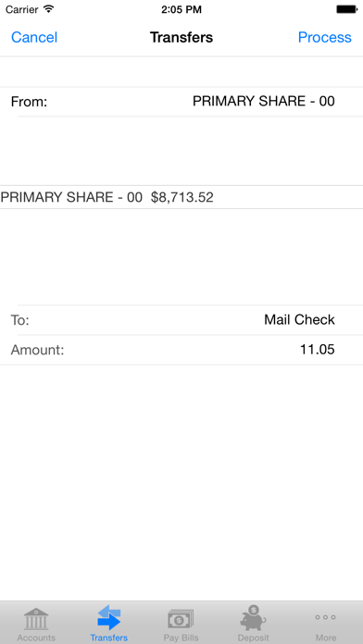Tap the Carrier status text
The image size is (363, 644).
22,9
